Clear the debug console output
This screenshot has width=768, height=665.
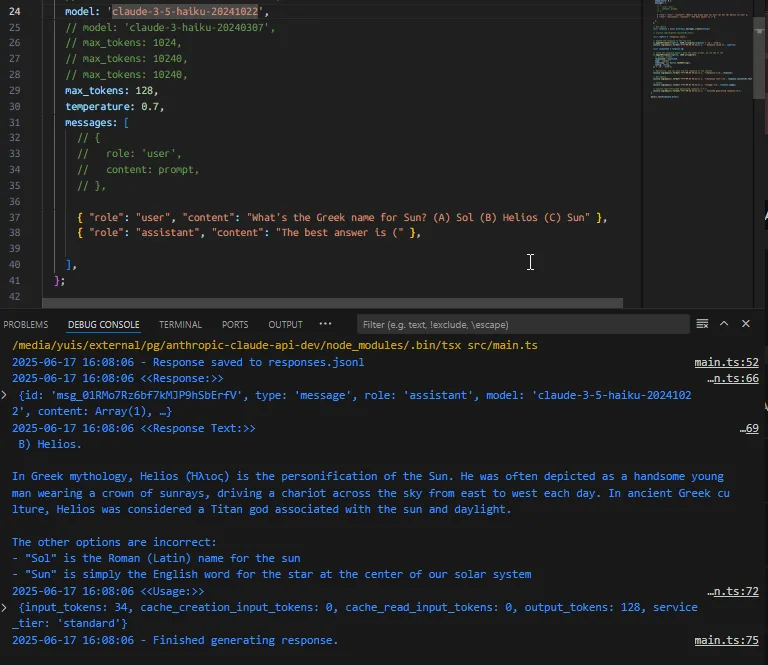[703, 324]
